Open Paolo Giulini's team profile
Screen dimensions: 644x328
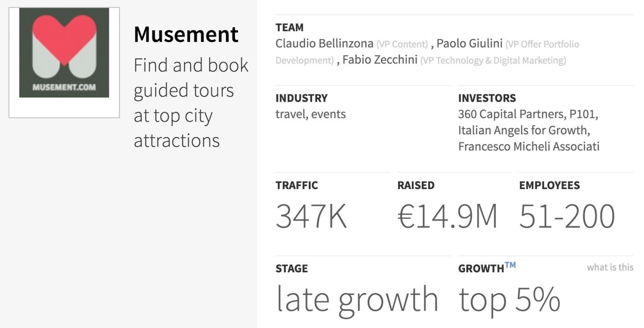coord(470,44)
